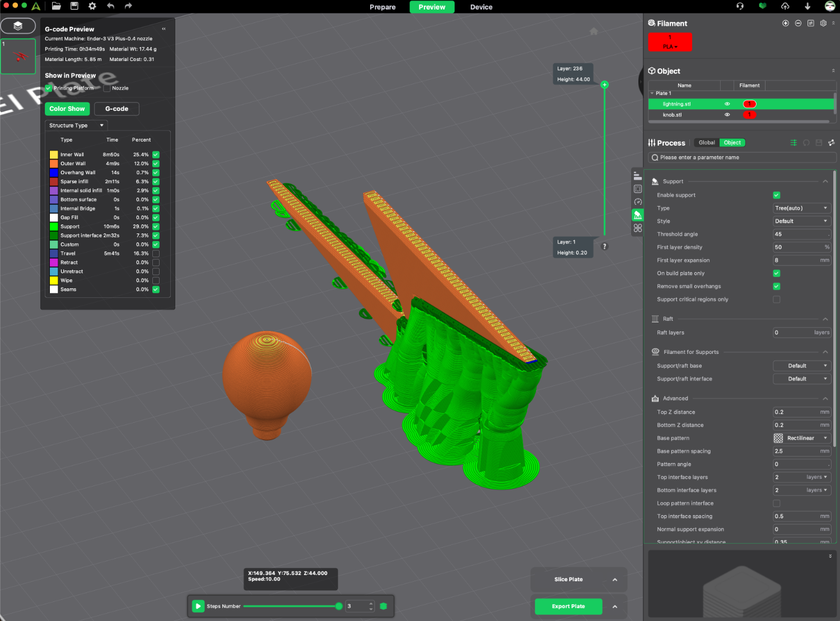Image resolution: width=840 pixels, height=621 pixels.
Task: Redo the last action
Action: point(128,6)
